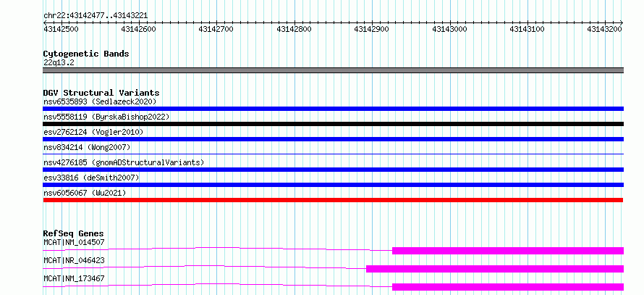
Task: Click ruler position 43143200
Action: pos(605,29)
